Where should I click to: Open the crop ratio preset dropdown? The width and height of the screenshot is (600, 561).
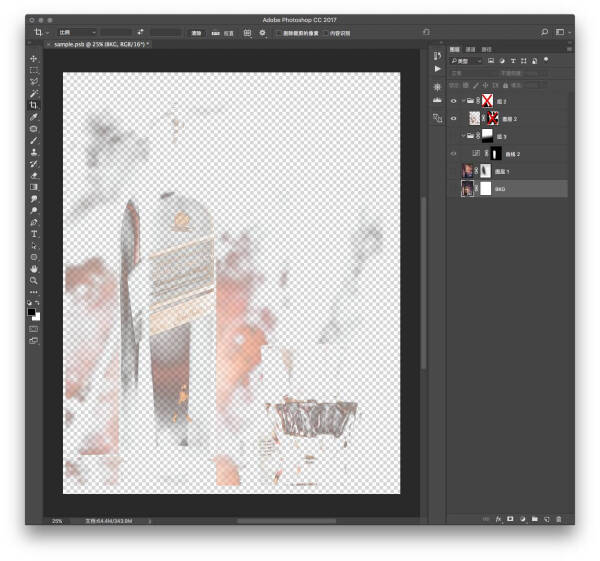tap(77, 33)
